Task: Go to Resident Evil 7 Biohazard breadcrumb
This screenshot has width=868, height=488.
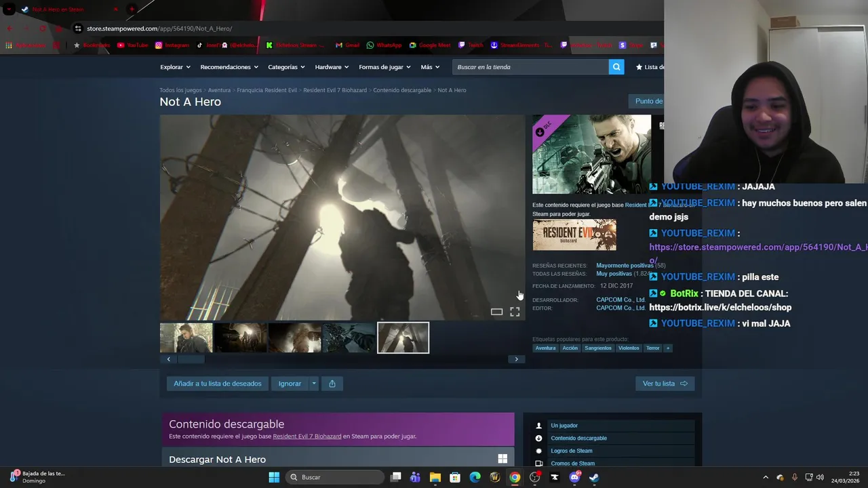Action: [335, 90]
